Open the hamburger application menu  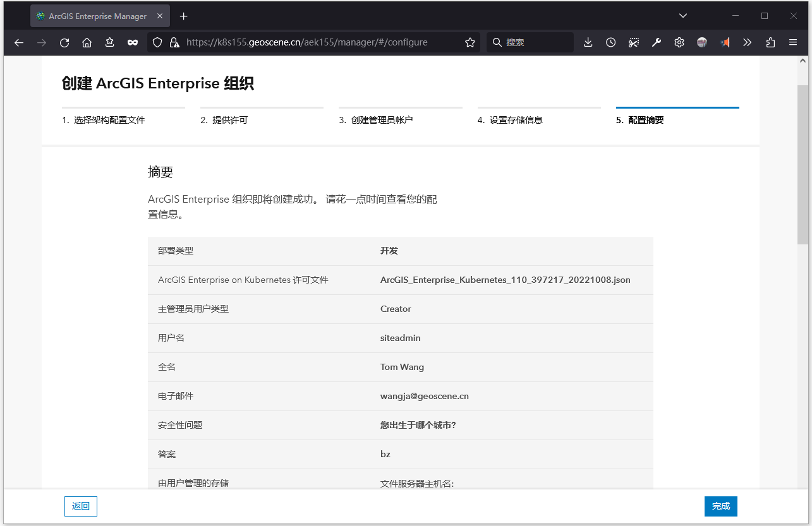coord(793,42)
